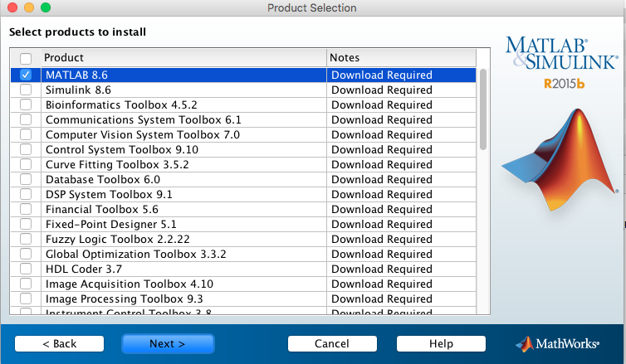The height and width of the screenshot is (364, 626).
Task: Go back with the < Back button
Action: pos(59,343)
